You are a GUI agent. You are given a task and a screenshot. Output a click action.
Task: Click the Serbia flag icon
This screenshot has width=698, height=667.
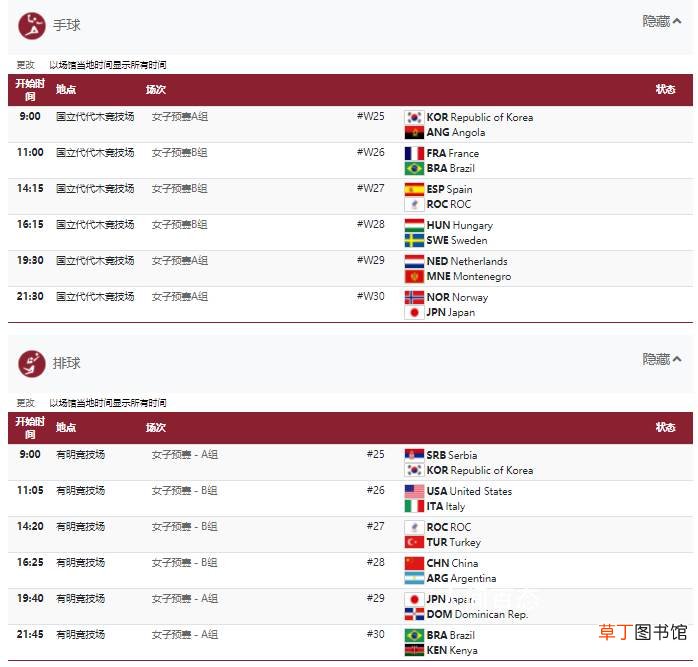click(x=414, y=455)
